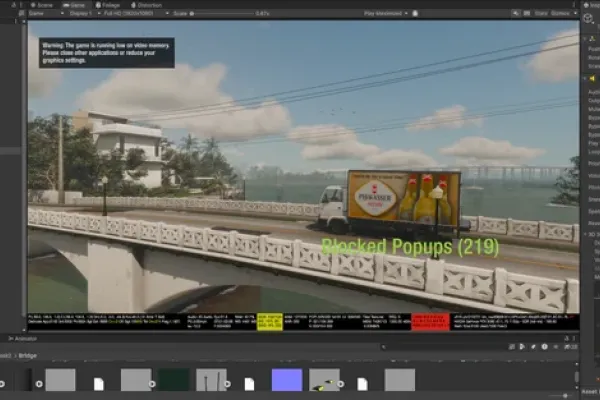The width and height of the screenshot is (600, 400).
Task: Select the blue normal-map asset thumbnail
Action: coord(287,380)
